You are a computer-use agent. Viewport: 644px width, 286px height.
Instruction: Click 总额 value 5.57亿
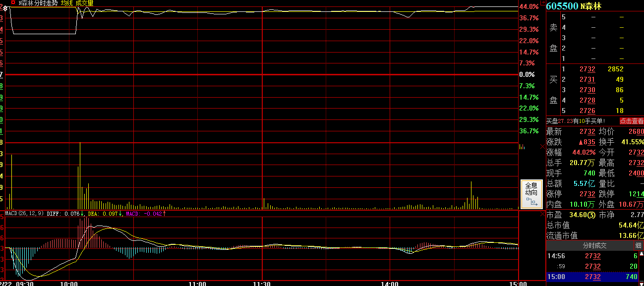(x=584, y=184)
